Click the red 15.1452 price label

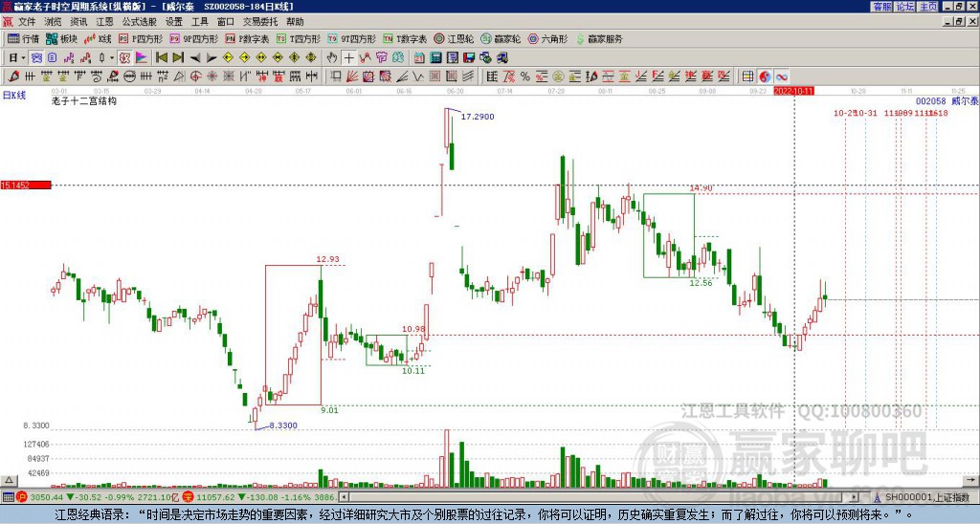point(26,185)
